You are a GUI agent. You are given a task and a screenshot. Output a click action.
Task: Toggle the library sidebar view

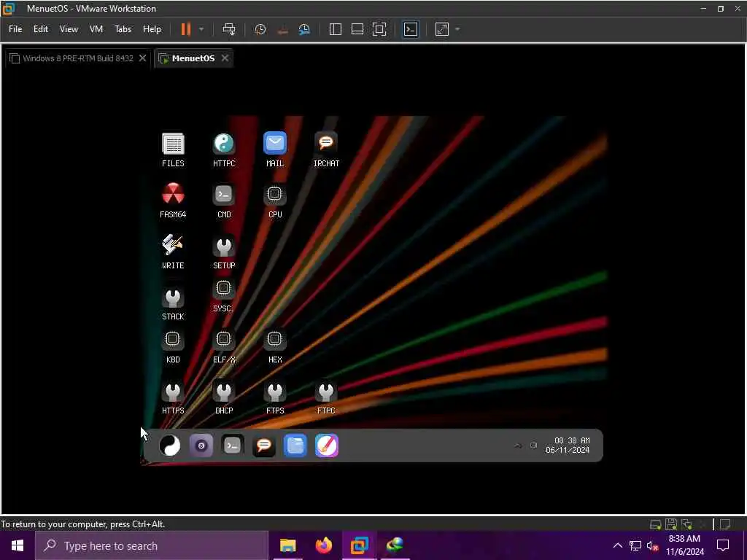coord(336,29)
